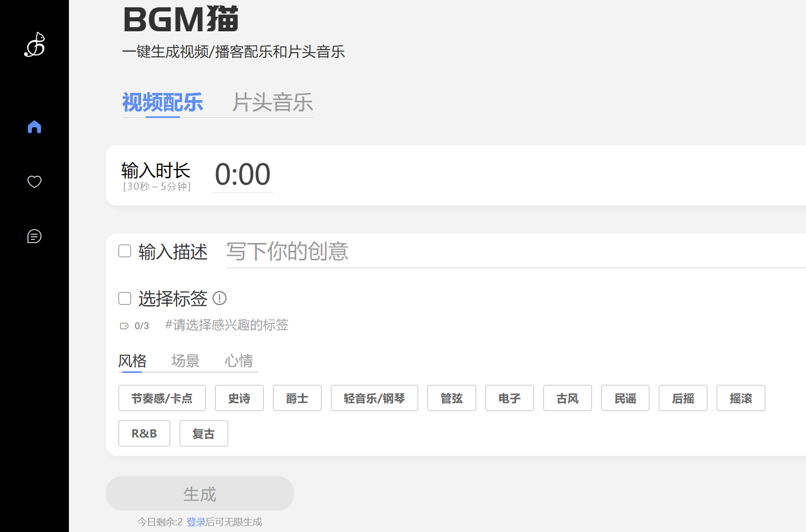The height and width of the screenshot is (532, 806).
Task: Click the 0:00 duration input field
Action: tap(243, 175)
